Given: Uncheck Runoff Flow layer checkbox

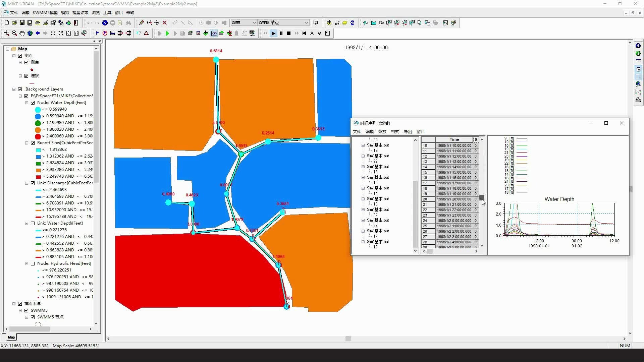Looking at the screenshot, I should click(33, 143).
